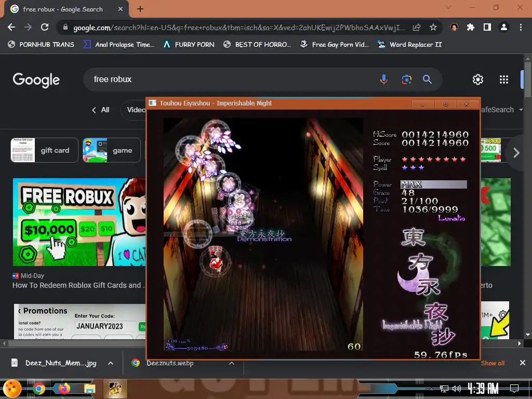Click the Touhou game play area

[x=263, y=234]
